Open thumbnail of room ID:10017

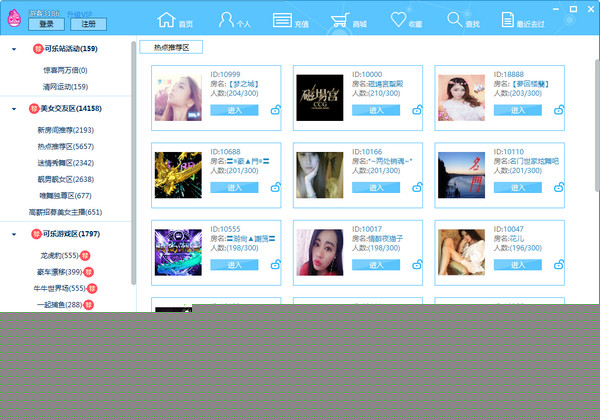pyautogui.click(x=320, y=252)
